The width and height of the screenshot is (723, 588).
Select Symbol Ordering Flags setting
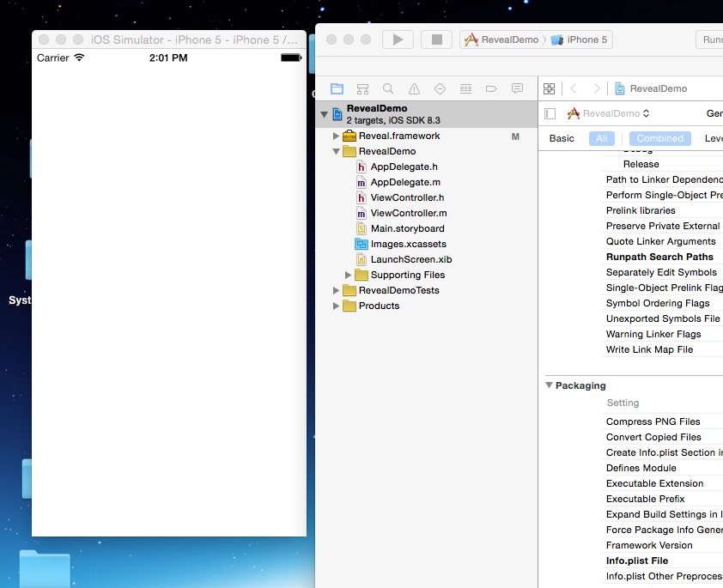[x=658, y=303]
